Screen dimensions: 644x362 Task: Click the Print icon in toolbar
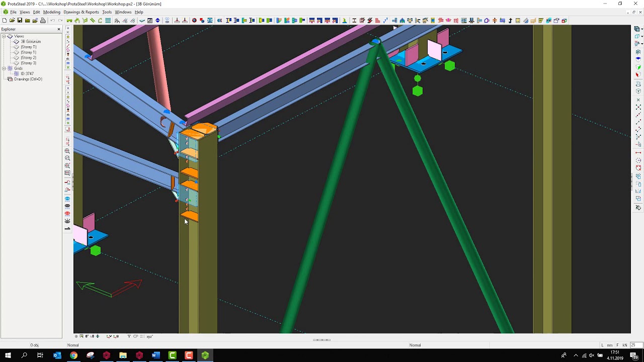point(43,21)
